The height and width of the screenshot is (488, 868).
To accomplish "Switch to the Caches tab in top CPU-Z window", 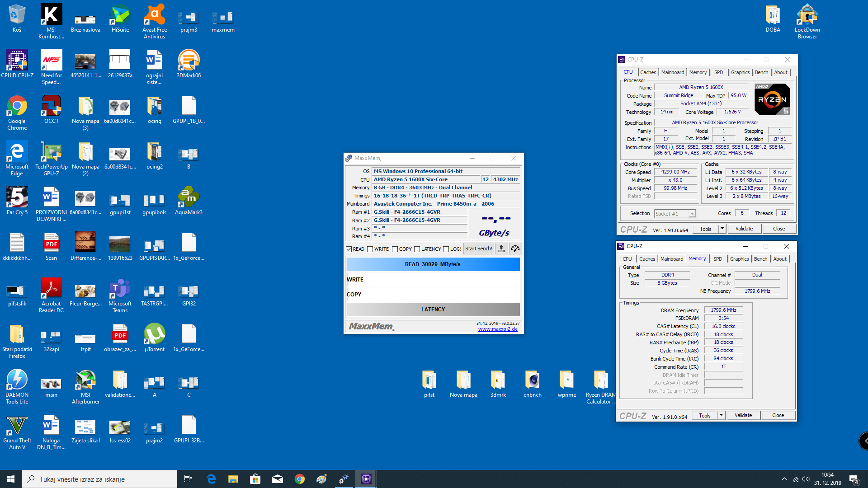I will click(x=648, y=72).
